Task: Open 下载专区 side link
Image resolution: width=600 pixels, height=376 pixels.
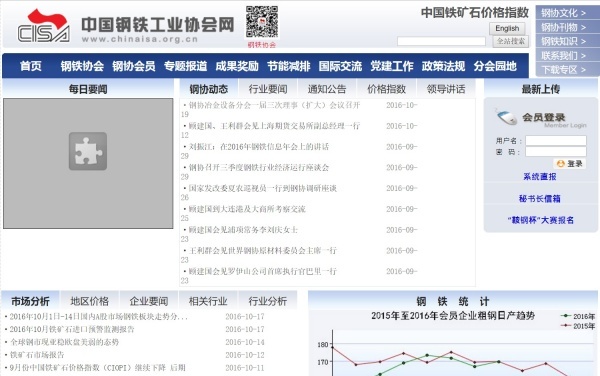Action: [564, 70]
